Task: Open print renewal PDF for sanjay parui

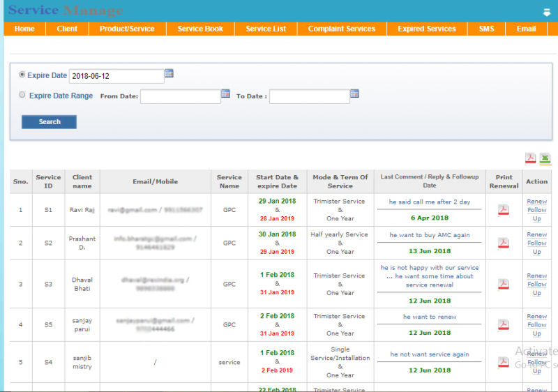Action: pyautogui.click(x=503, y=324)
